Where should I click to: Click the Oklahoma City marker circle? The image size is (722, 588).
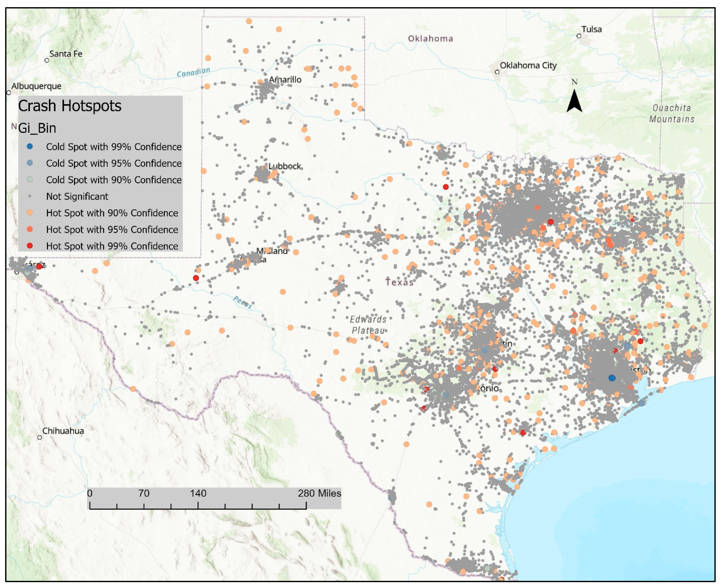(x=497, y=72)
